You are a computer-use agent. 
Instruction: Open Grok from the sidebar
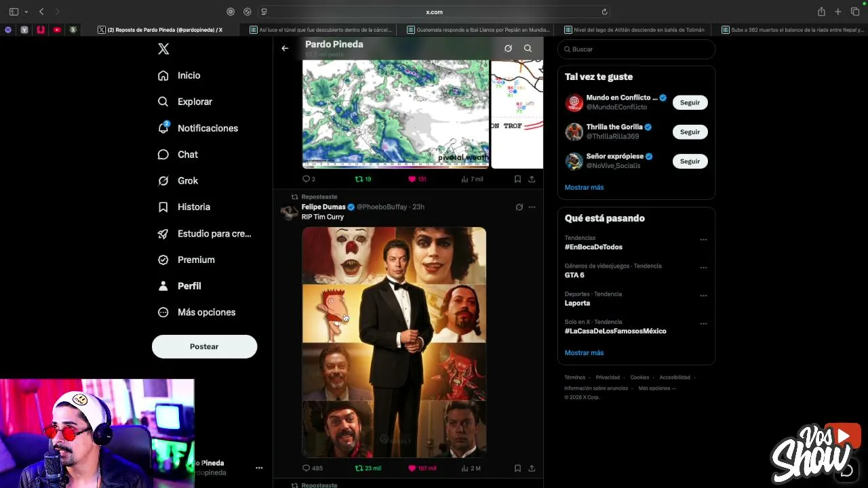(178, 181)
